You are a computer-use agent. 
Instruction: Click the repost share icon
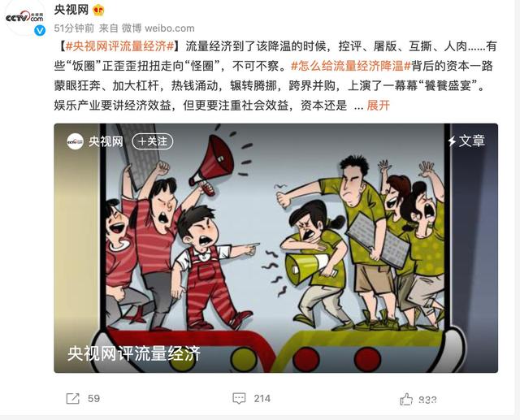click(x=72, y=398)
